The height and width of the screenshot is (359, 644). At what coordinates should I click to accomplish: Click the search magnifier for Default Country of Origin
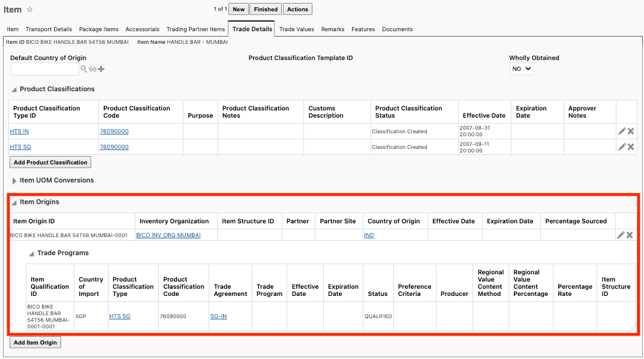pyautogui.click(x=84, y=69)
